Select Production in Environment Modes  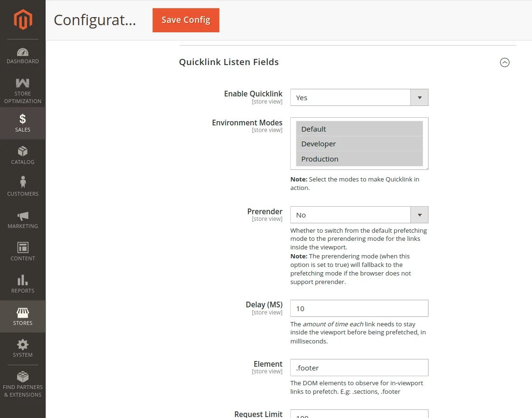359,159
